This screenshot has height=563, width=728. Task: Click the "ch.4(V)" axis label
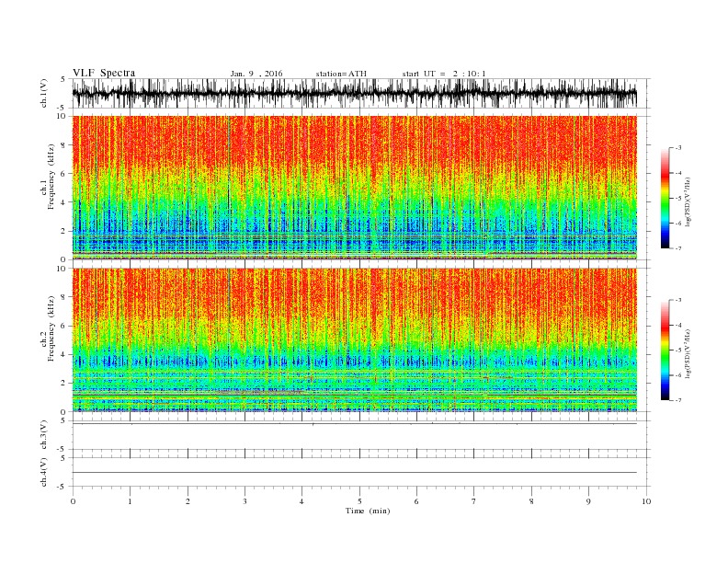44,472
